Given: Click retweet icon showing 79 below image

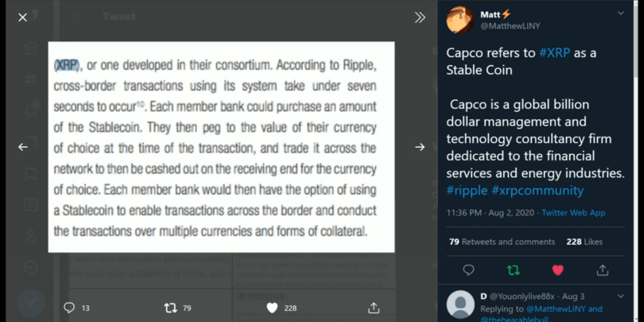Looking at the screenshot, I should click(x=170, y=308).
